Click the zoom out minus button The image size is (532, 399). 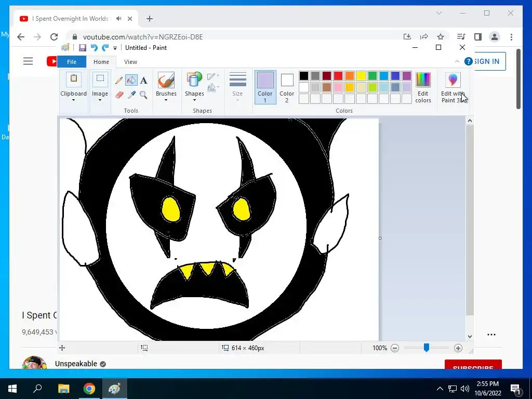point(395,348)
